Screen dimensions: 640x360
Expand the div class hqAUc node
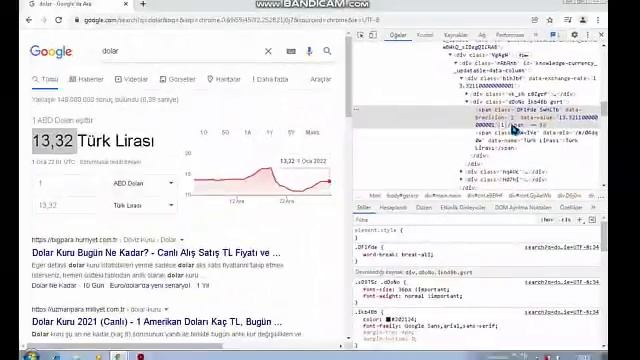[x=461, y=172]
